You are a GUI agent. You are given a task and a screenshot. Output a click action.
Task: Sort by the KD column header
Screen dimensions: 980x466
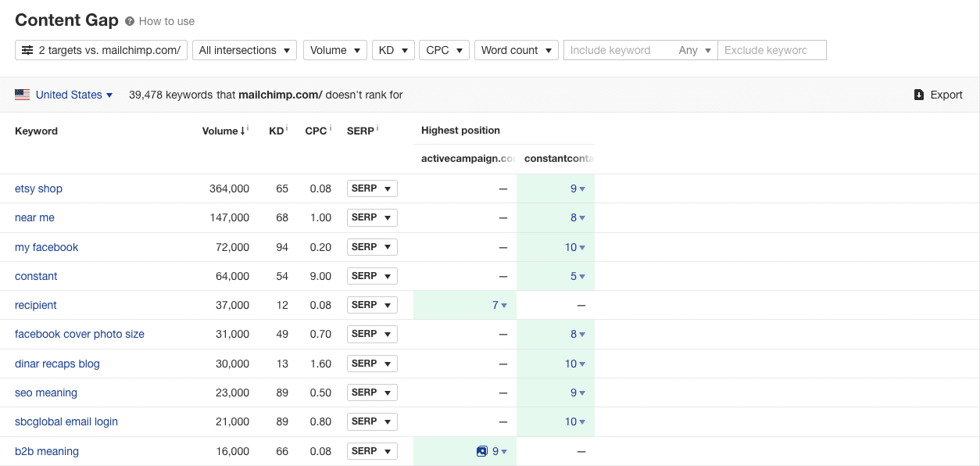(276, 131)
